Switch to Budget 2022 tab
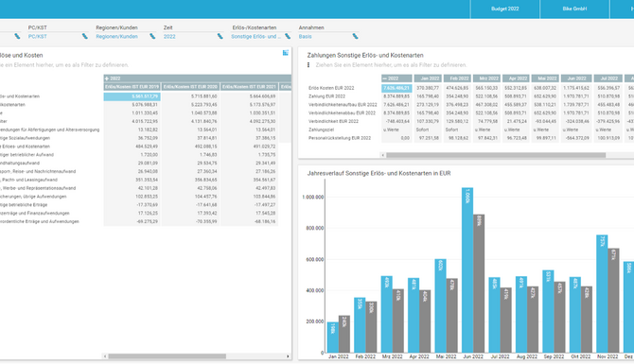This screenshot has height=364, width=634. (505, 9)
